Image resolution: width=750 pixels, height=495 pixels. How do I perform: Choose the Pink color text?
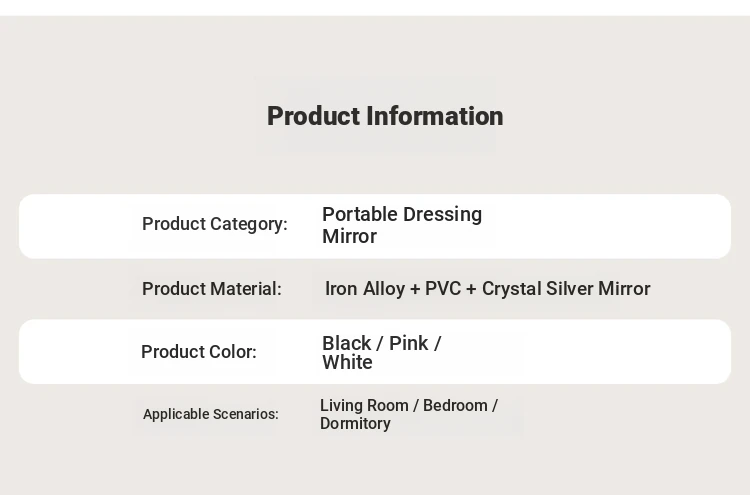pyautogui.click(x=408, y=344)
